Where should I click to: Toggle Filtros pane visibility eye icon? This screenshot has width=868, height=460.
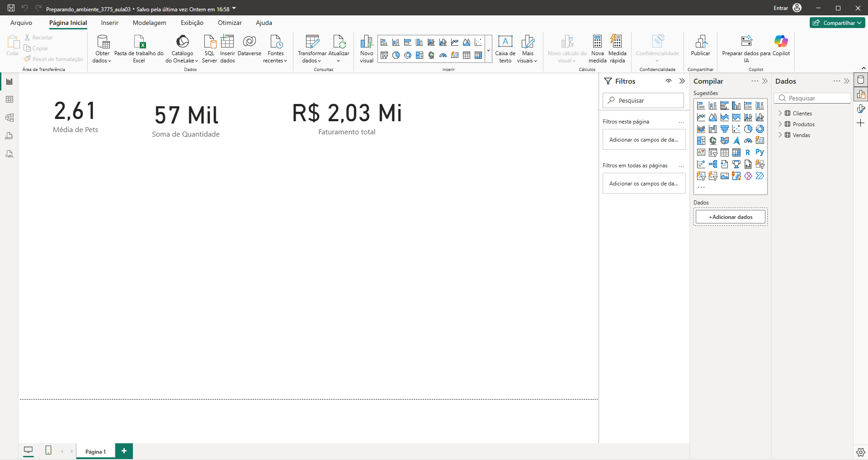(668, 81)
